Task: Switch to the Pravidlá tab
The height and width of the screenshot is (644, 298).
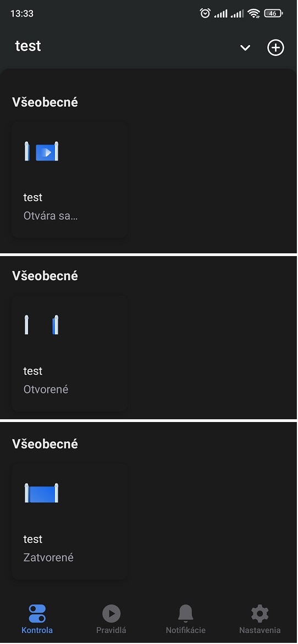Action: pos(111,619)
